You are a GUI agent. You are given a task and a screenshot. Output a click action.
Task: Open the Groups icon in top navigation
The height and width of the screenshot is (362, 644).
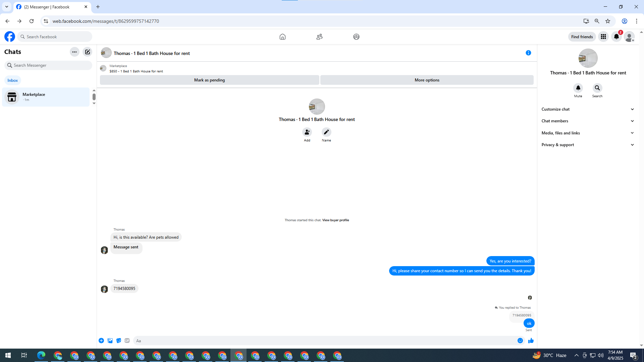coord(356,37)
